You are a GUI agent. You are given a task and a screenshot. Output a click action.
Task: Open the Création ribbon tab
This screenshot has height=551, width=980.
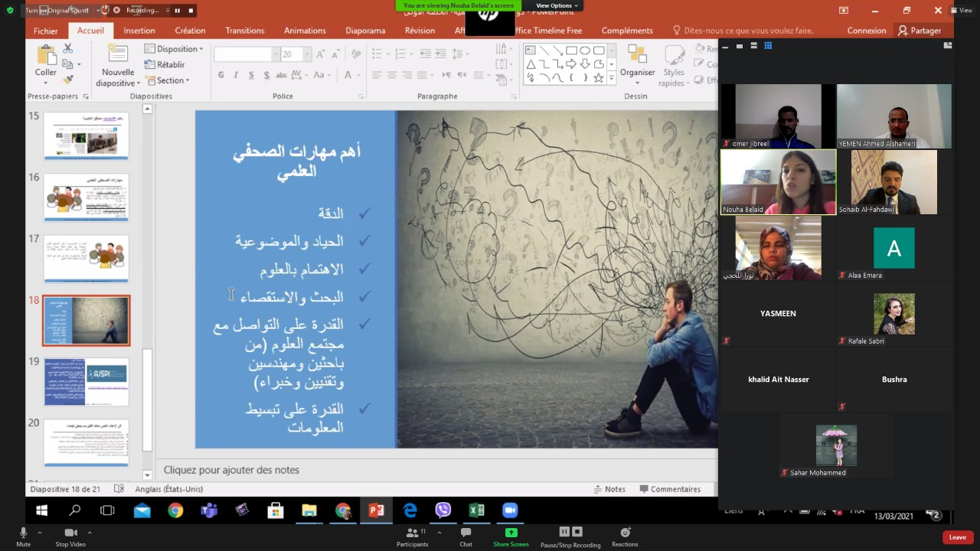coord(190,31)
